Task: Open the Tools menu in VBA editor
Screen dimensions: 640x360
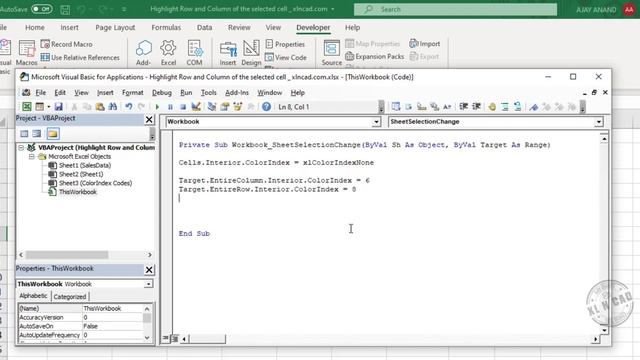Action: 209,93
